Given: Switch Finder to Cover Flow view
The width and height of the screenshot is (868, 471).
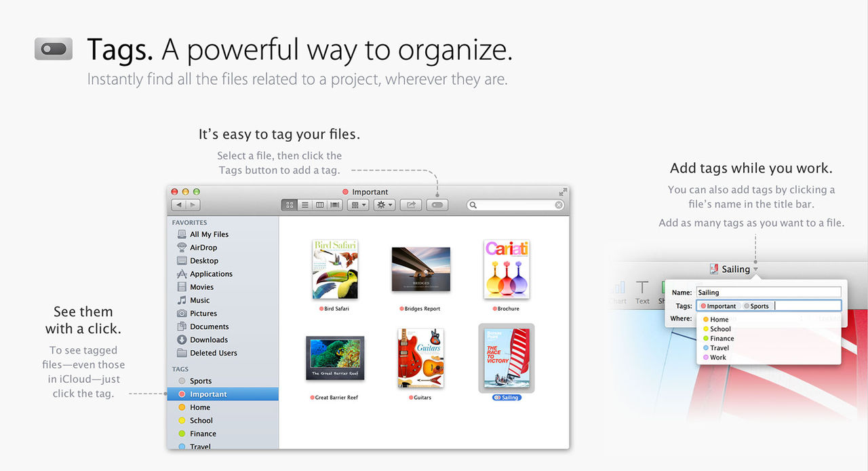Looking at the screenshot, I should pos(334,205).
